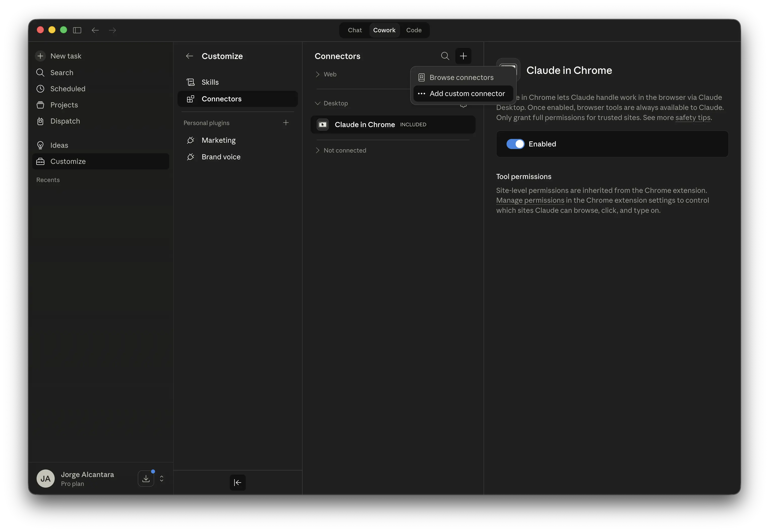
Task: Toggle the sidebar visibility icon in title bar
Action: (x=77, y=30)
